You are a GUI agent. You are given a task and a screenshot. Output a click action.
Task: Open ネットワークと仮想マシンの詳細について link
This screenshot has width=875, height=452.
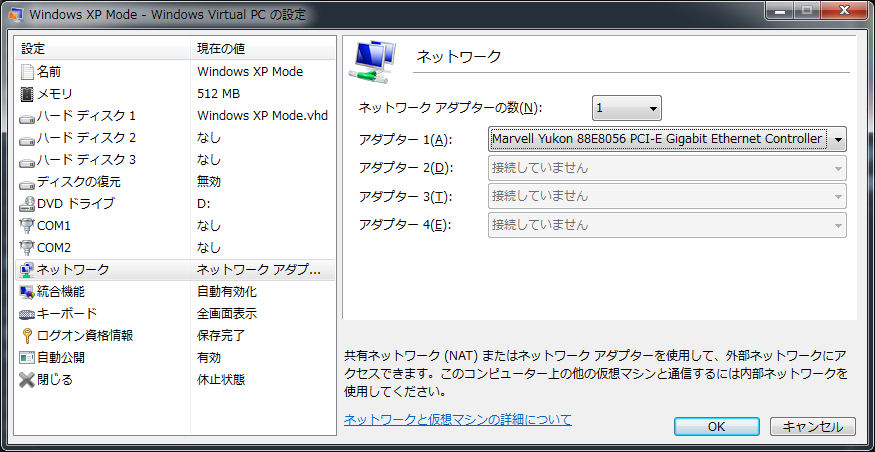click(x=457, y=420)
